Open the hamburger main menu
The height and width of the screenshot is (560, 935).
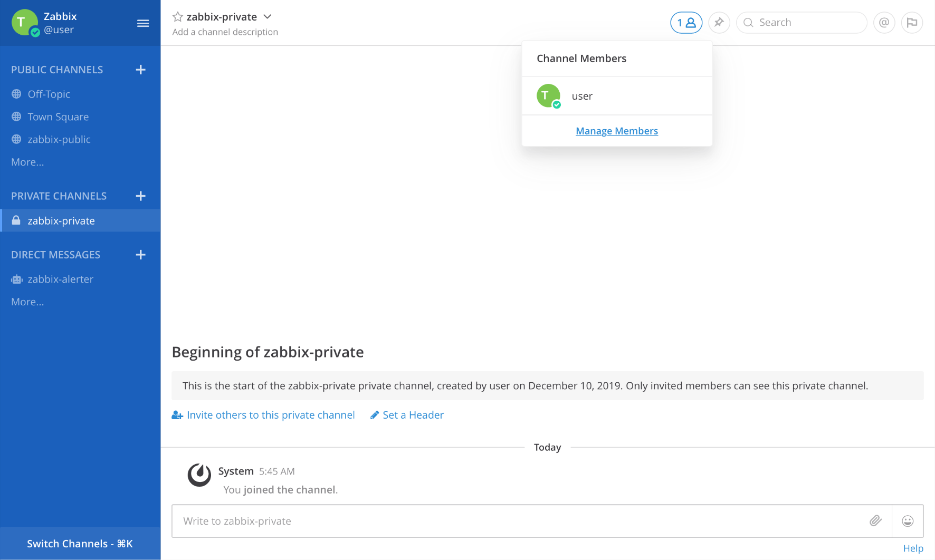coord(143,23)
